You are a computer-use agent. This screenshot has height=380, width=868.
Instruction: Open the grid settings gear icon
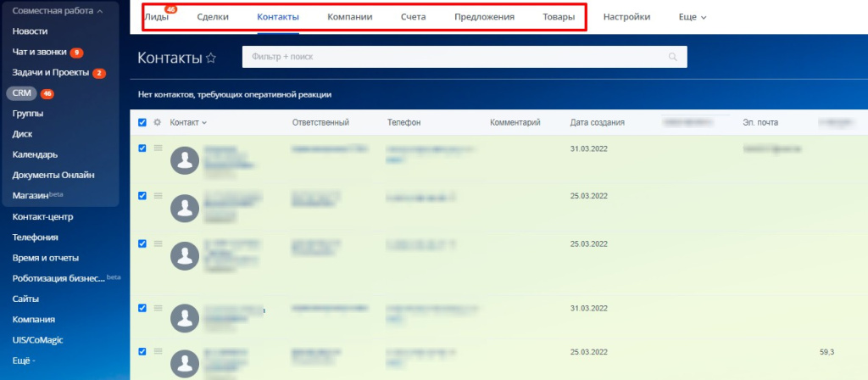click(157, 122)
